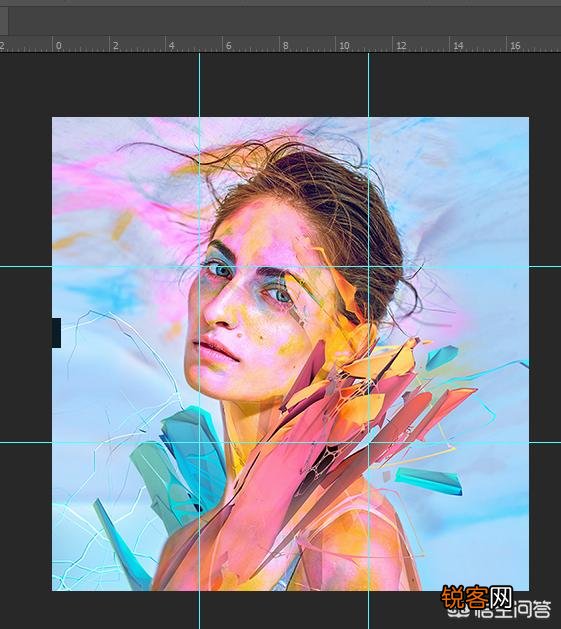
Task: Select the left vertical cyan guide above the image
Action: [x=199, y=84]
